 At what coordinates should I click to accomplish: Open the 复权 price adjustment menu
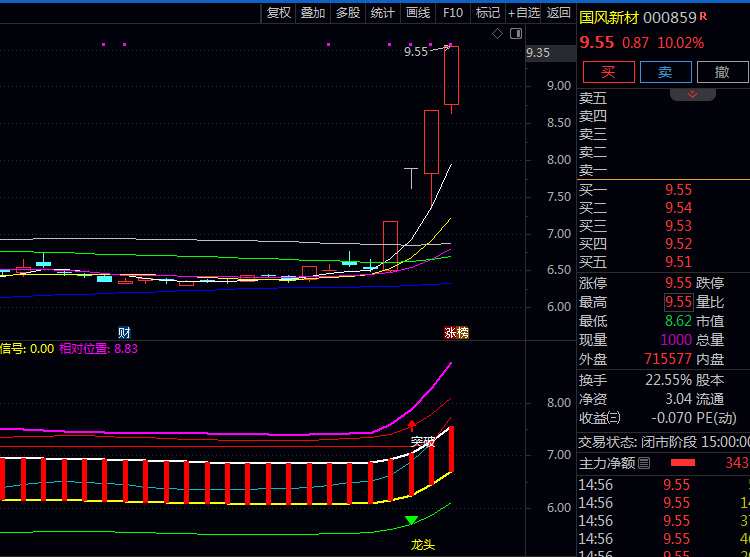(279, 12)
